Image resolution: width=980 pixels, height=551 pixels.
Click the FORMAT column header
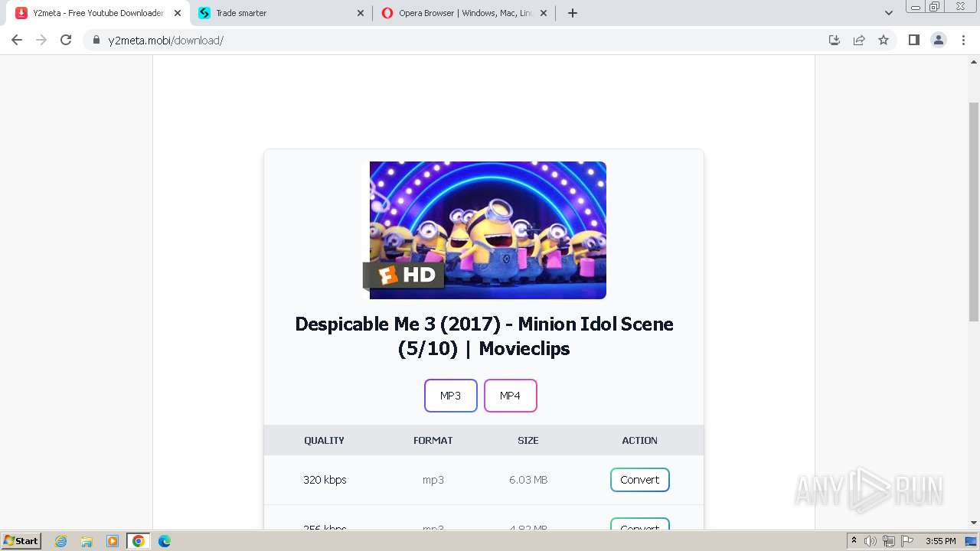tap(433, 441)
